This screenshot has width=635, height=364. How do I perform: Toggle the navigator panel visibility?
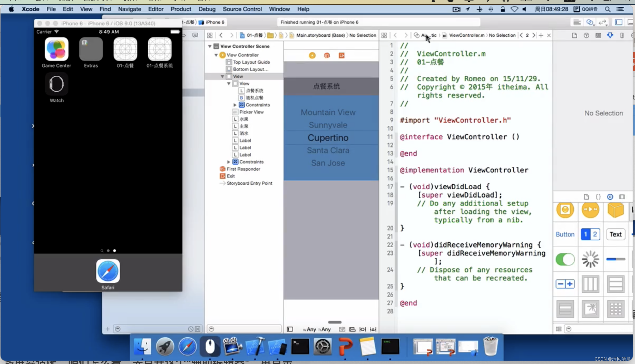(619, 22)
